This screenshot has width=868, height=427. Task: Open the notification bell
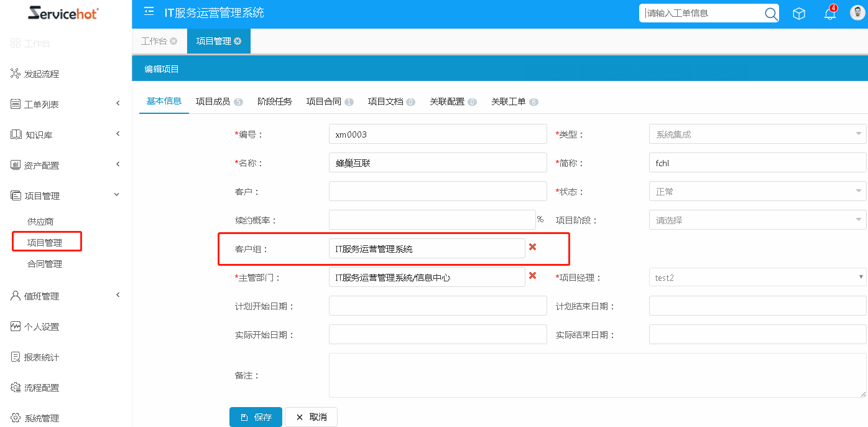coord(829,14)
